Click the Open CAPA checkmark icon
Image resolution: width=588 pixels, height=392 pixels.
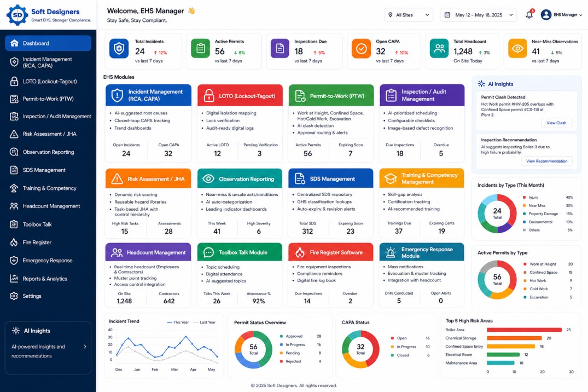361,48
